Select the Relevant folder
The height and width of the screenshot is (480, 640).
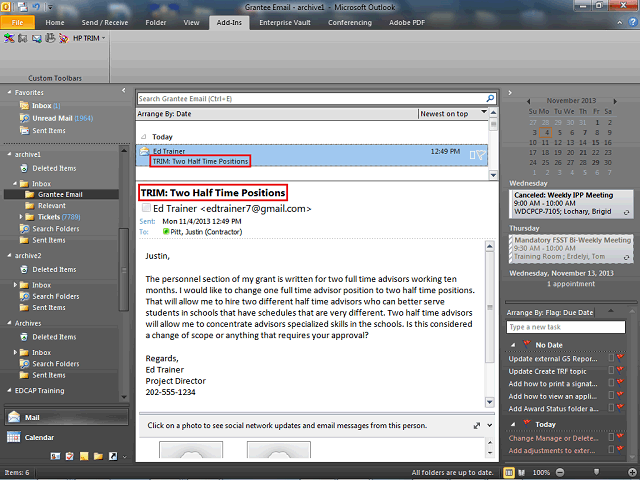pyautogui.click(x=51, y=206)
